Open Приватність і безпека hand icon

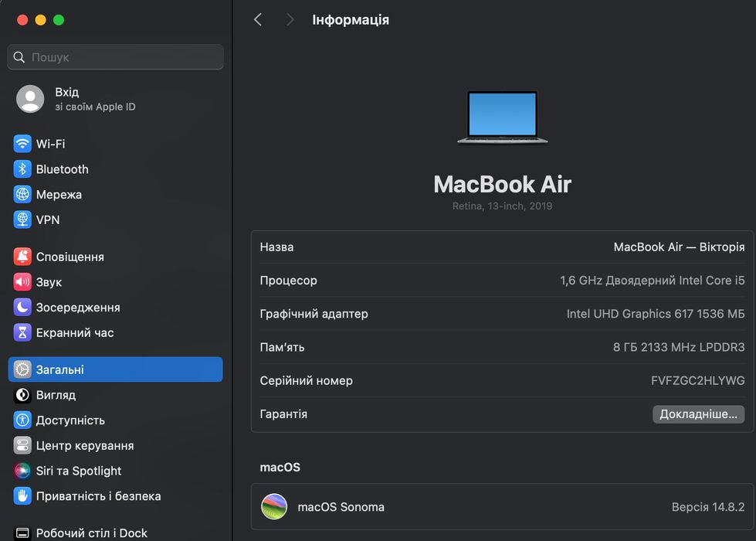tap(22, 495)
